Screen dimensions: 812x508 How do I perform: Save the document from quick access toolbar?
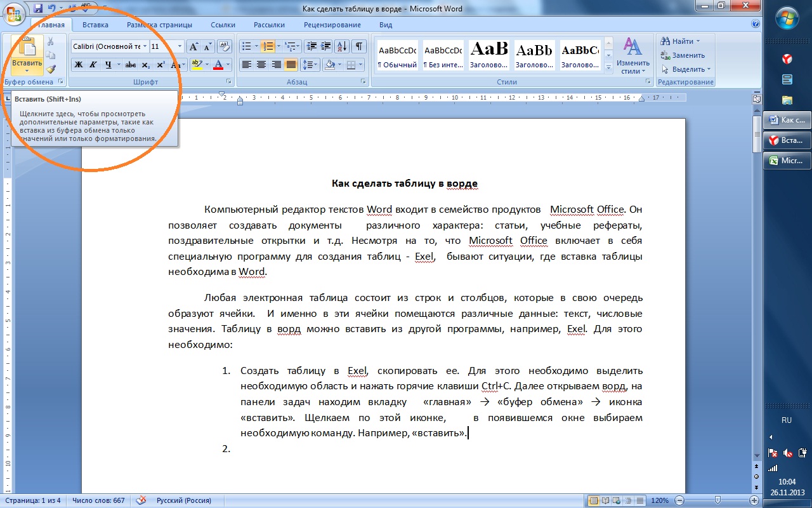click(39, 8)
